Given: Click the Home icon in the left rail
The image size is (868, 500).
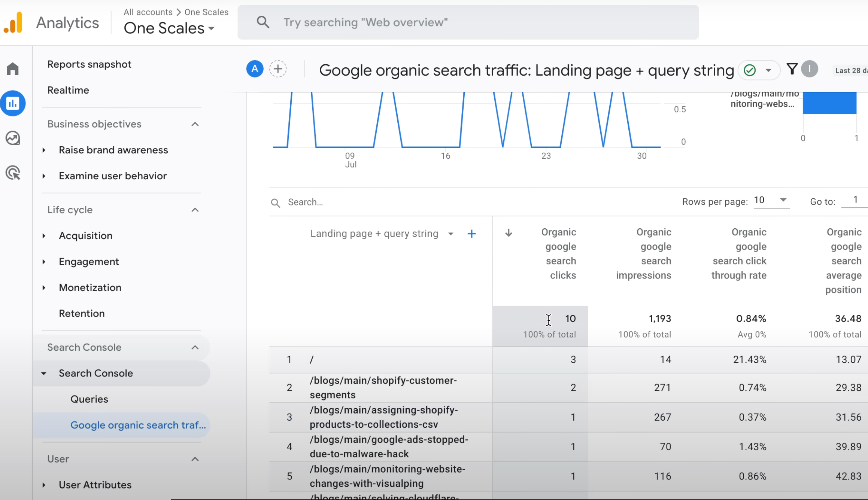Looking at the screenshot, I should [13, 68].
